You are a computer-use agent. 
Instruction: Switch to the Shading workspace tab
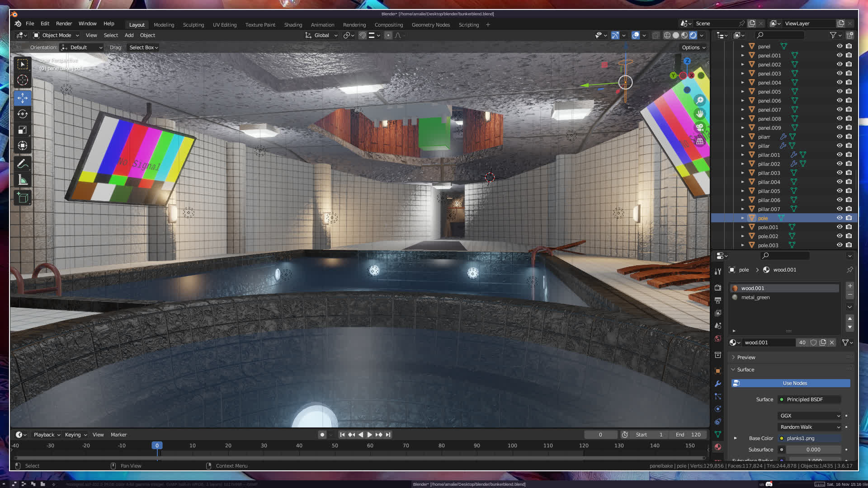(293, 25)
